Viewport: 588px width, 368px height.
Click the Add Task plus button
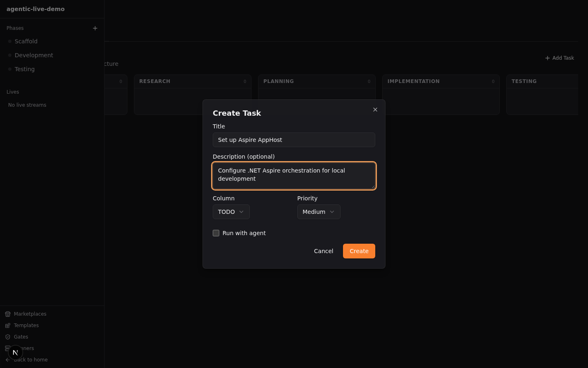point(559,58)
